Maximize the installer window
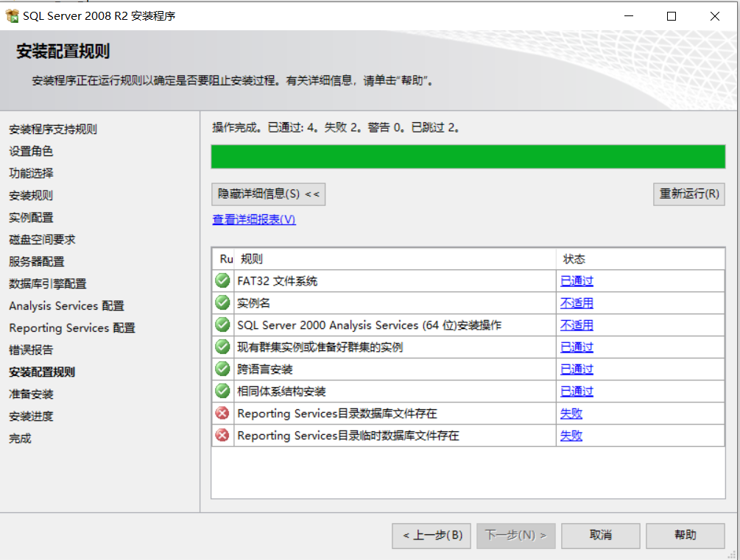The width and height of the screenshot is (740, 560). tap(671, 16)
